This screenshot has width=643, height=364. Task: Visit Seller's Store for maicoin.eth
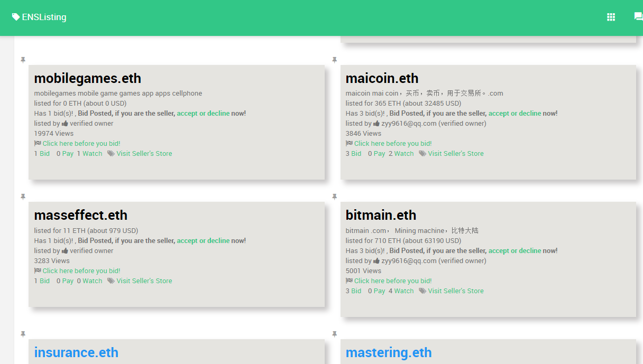(456, 153)
